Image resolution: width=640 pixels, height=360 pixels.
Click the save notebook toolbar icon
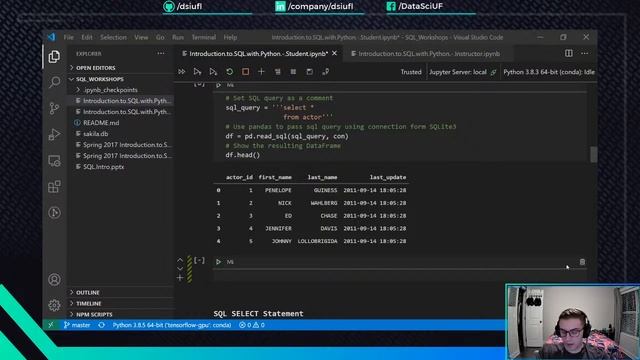coord(309,72)
